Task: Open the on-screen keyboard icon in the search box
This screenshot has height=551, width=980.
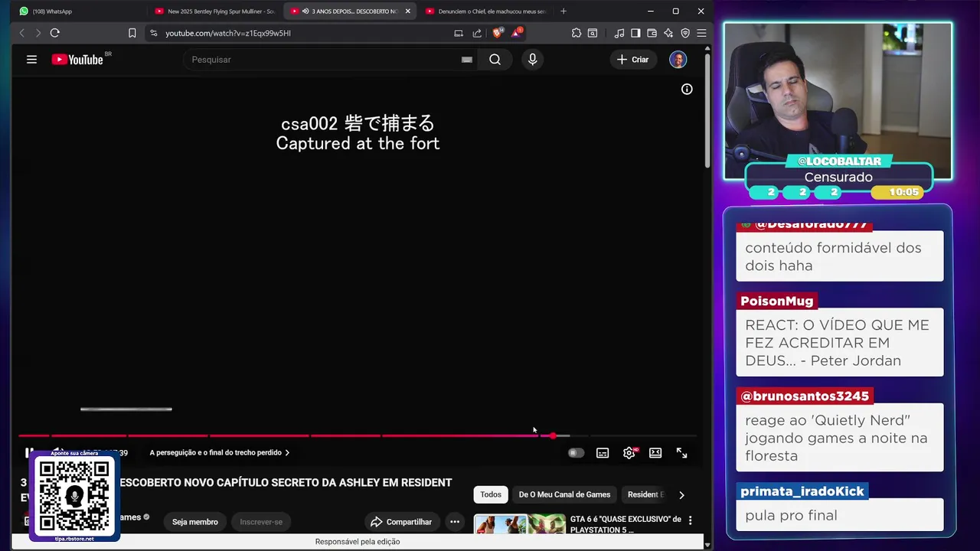Action: coord(467,60)
